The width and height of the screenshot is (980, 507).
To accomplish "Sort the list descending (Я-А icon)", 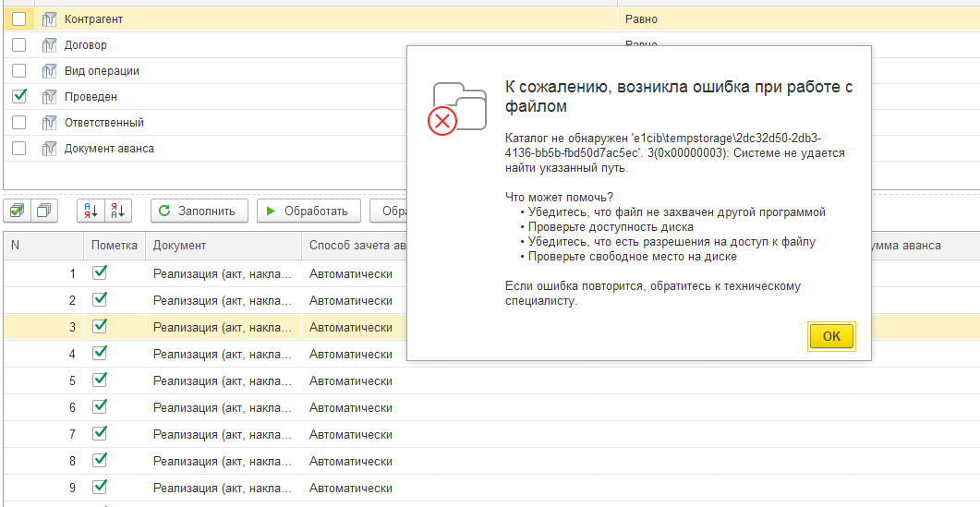I will pos(119,211).
